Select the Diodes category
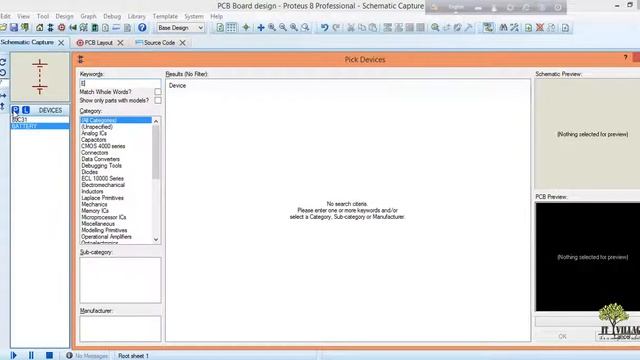Image resolution: width=640 pixels, height=360 pixels. 89,172
